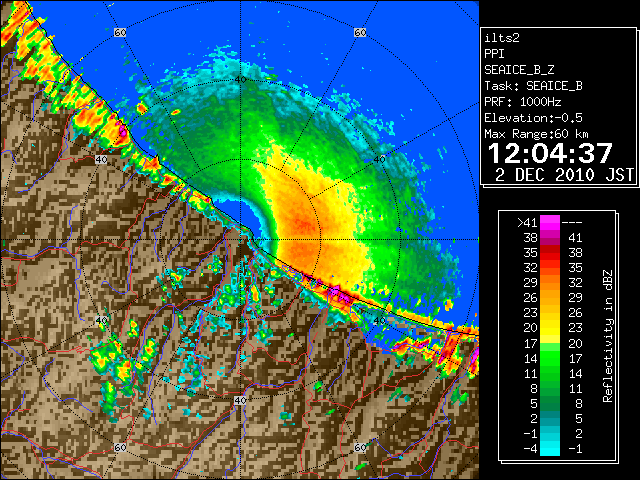Click the 'Max Range:60 km' line
This screenshot has height=480, width=640.
point(535,134)
